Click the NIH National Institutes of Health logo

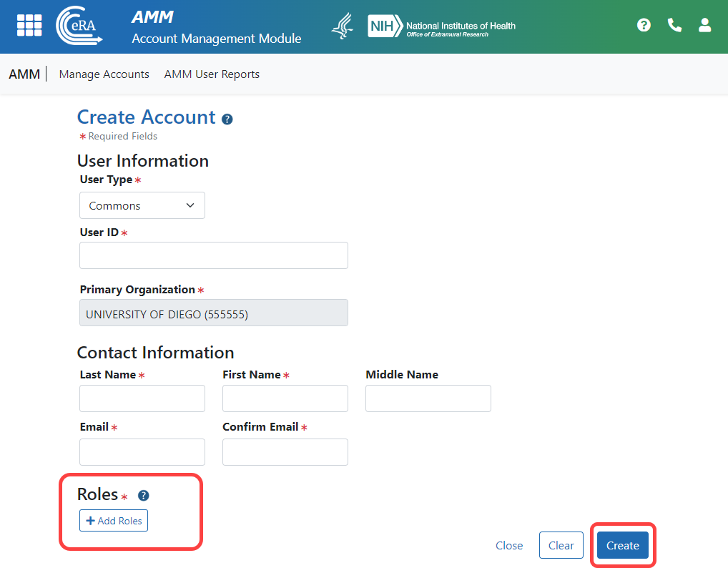coord(441,26)
